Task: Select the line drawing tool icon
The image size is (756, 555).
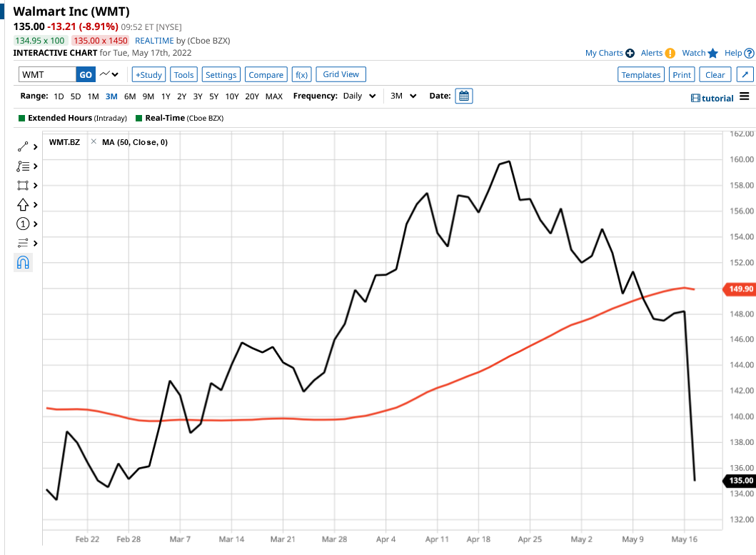Action: click(23, 146)
